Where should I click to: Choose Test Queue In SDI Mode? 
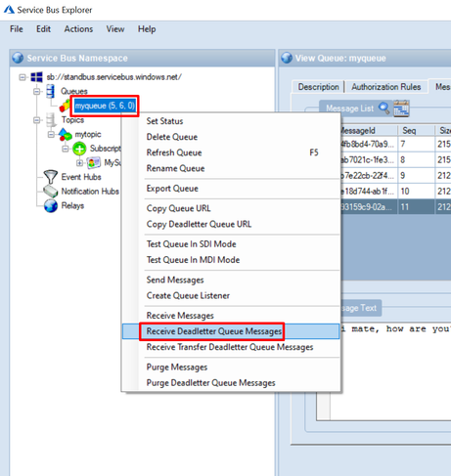(231, 244)
